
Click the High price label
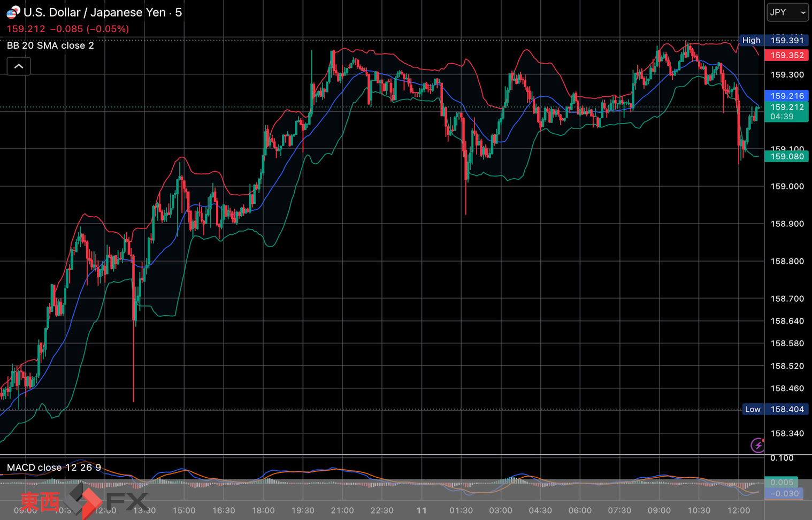point(751,40)
